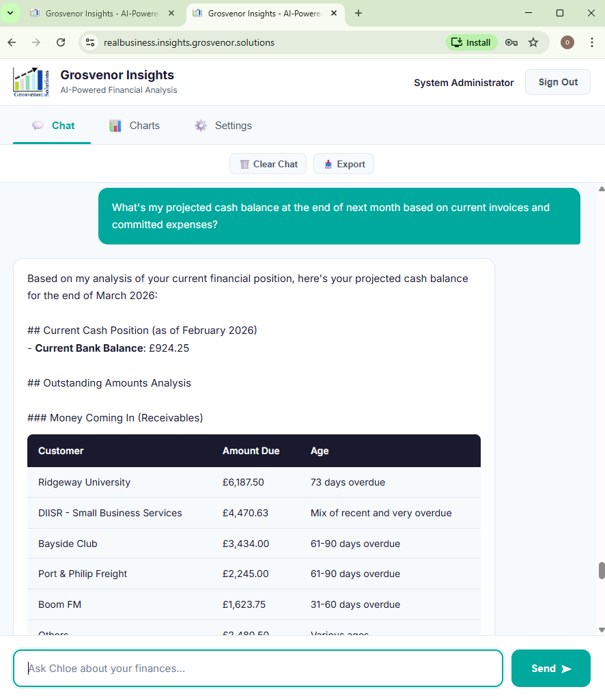Open the Settings tab
This screenshot has width=605, height=700.
[x=223, y=126]
